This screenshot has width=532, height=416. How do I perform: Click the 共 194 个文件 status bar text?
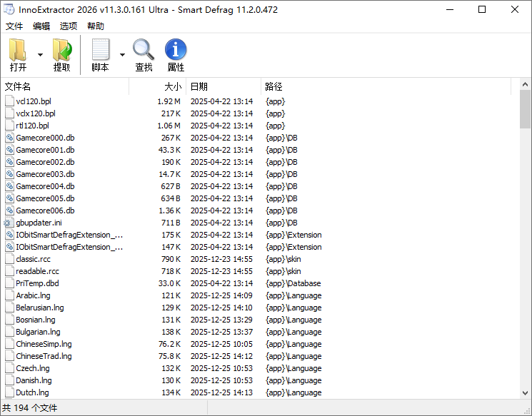pos(30,408)
